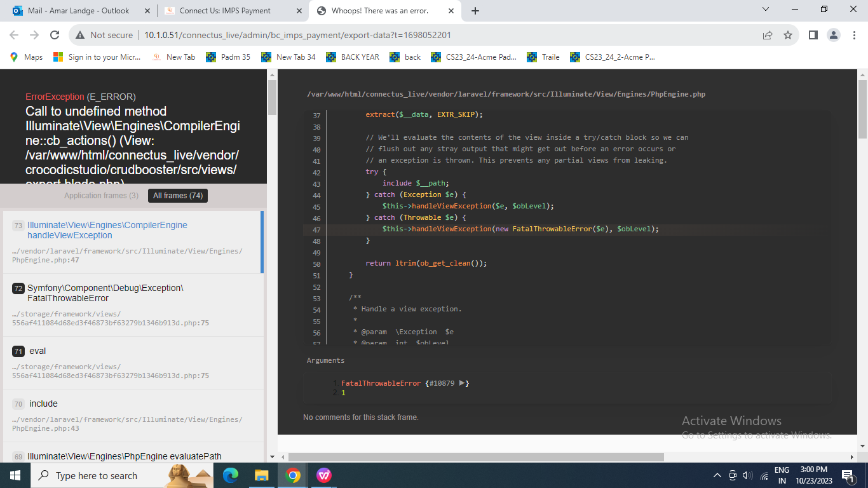Screen dimensions: 868x488
Task: Share this page icon
Action: point(768,35)
